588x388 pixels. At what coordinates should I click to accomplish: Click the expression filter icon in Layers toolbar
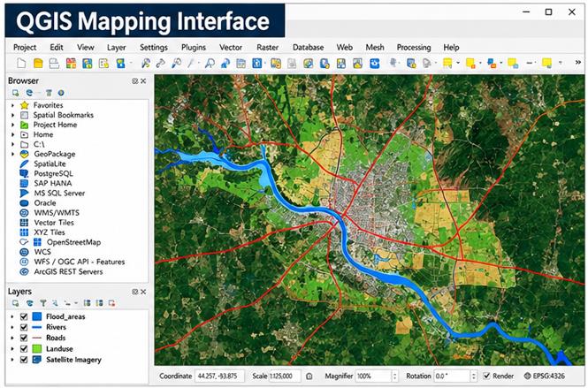pyautogui.click(x=55, y=303)
